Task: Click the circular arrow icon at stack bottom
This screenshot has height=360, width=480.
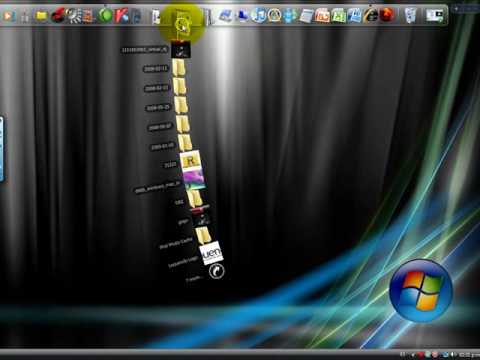Action: (x=217, y=271)
